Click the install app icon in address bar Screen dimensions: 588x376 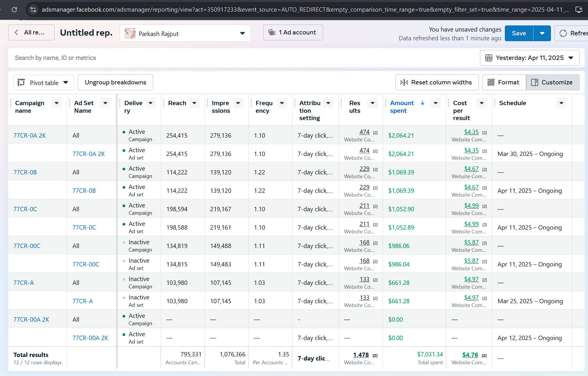(x=579, y=10)
